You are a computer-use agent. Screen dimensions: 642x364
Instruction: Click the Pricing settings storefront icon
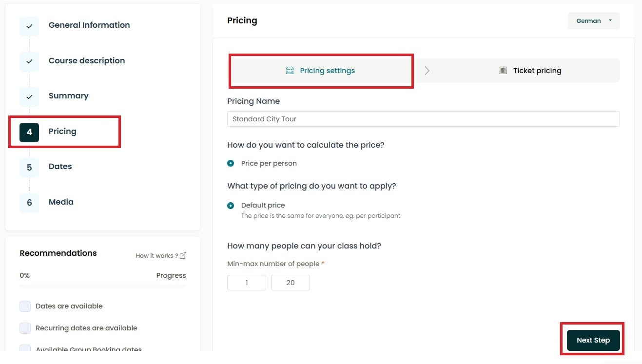(290, 71)
